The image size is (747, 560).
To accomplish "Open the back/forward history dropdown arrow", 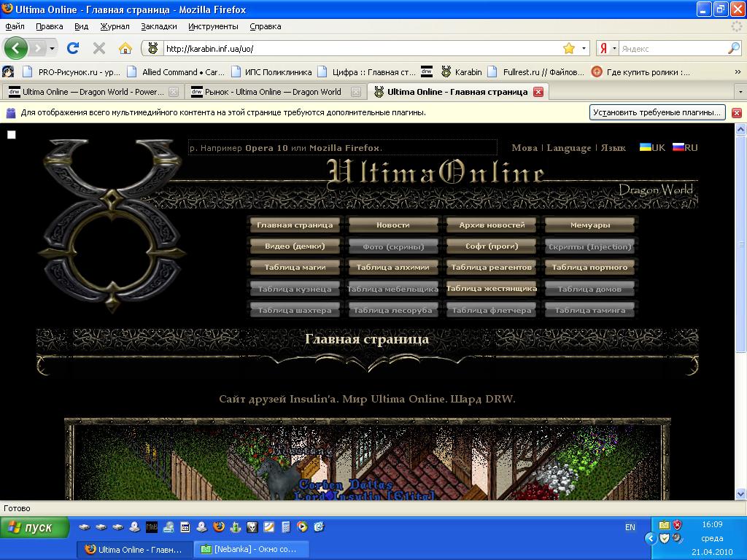I will (52, 48).
